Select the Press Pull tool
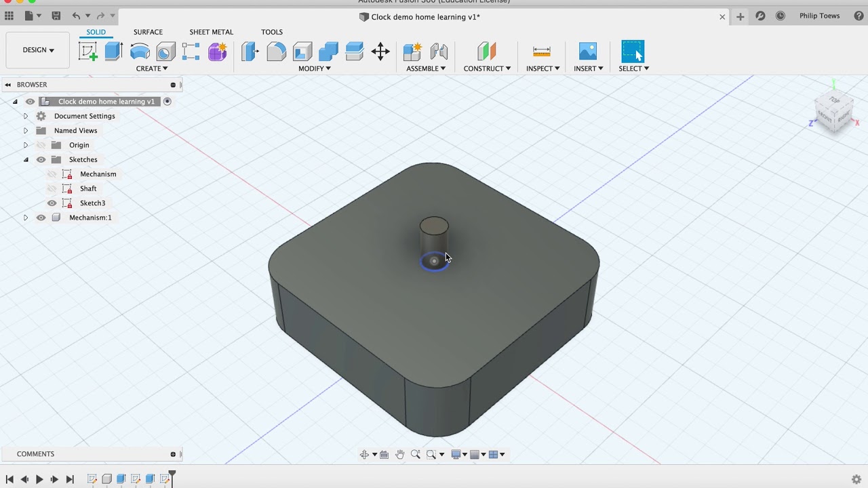Image resolution: width=868 pixels, height=488 pixels. tap(250, 52)
